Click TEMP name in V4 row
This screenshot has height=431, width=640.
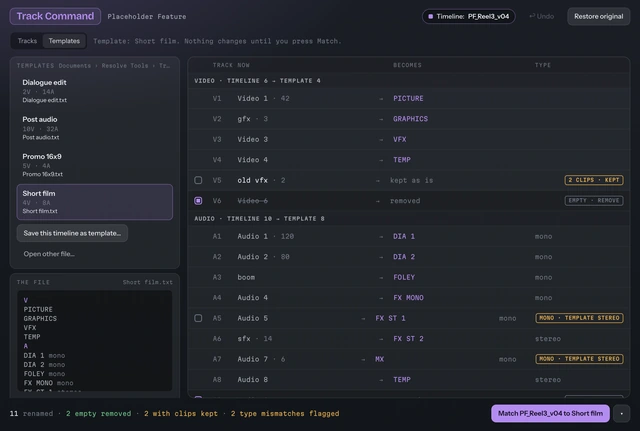point(402,160)
